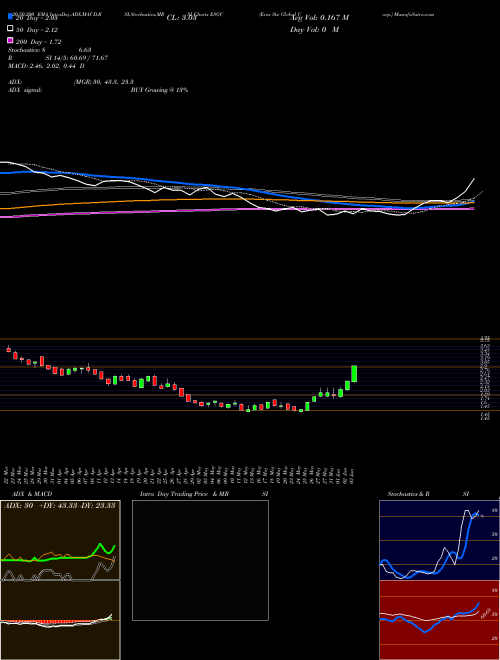Click the RSI 14/3: 60.69 / 71.67 line
The height and width of the screenshot is (660, 500).
(58, 58)
